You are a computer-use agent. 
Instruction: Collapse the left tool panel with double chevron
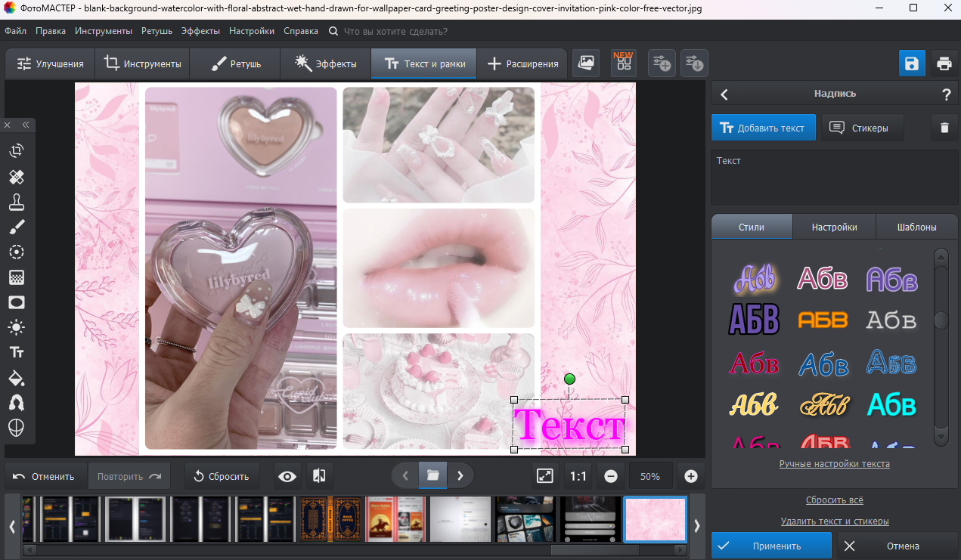pyautogui.click(x=26, y=125)
